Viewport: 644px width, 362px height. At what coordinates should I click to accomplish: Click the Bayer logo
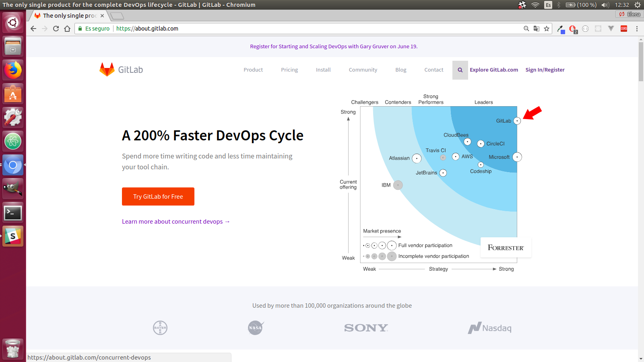(160, 328)
